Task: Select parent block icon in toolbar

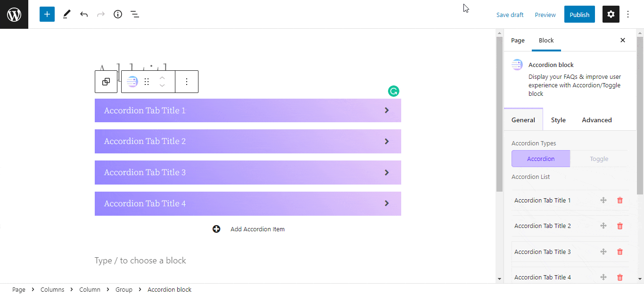Action: point(106,82)
